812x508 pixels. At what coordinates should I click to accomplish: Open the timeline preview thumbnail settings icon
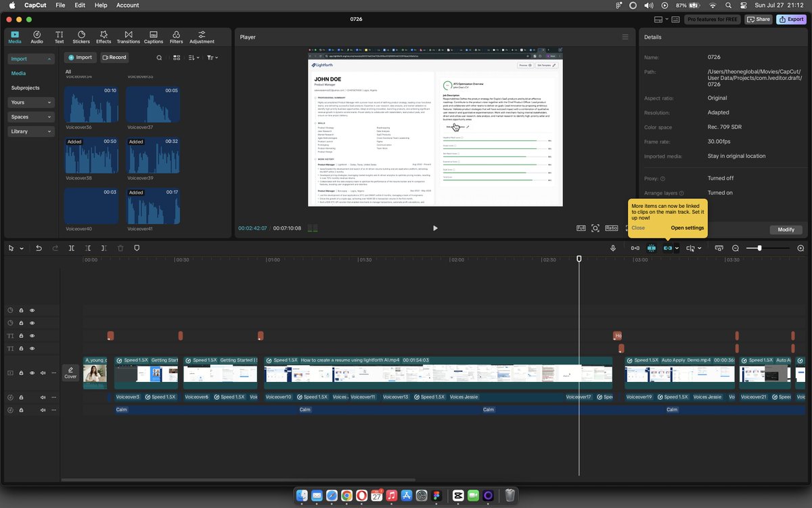(719, 249)
